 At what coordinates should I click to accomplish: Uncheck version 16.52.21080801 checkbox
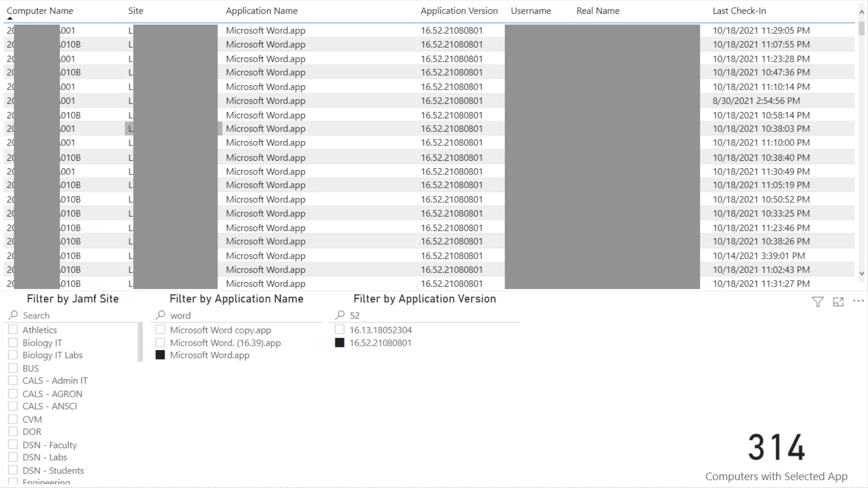(340, 343)
